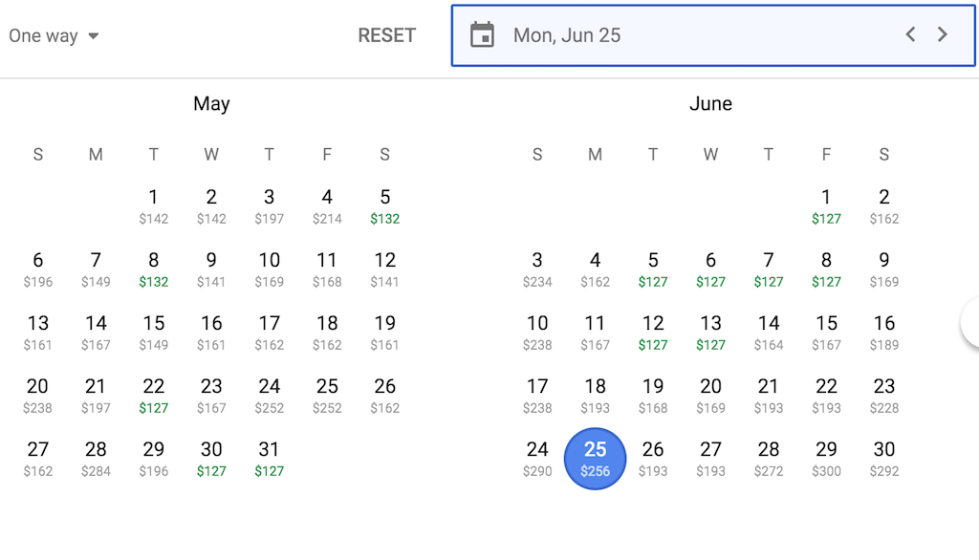The image size is (979, 560).
Task: Click the Mon, Jun 25 date field
Action: point(713,35)
